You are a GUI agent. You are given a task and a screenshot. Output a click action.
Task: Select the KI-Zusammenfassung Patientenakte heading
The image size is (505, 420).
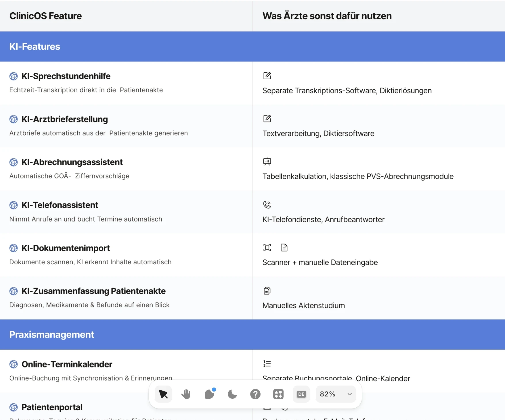[93, 291]
